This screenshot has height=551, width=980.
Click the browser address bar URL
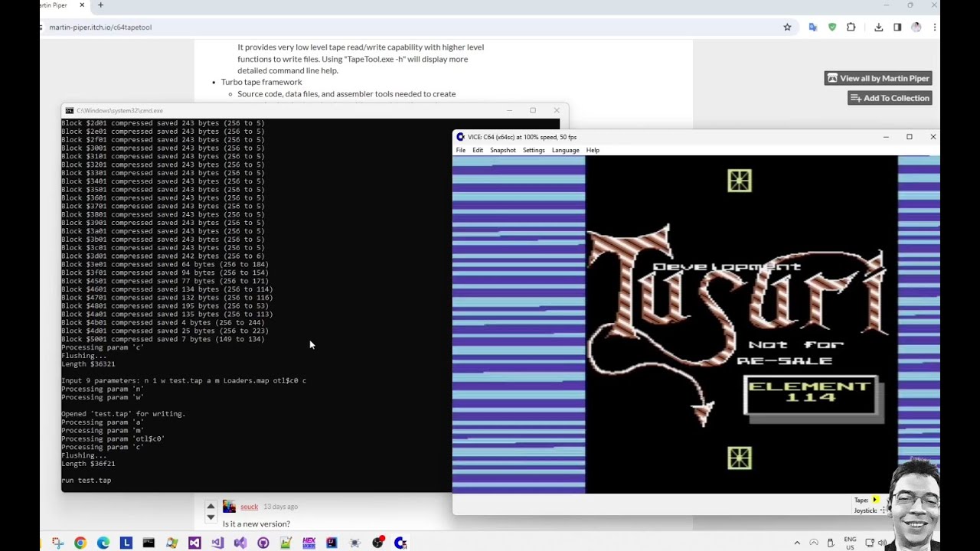click(100, 27)
